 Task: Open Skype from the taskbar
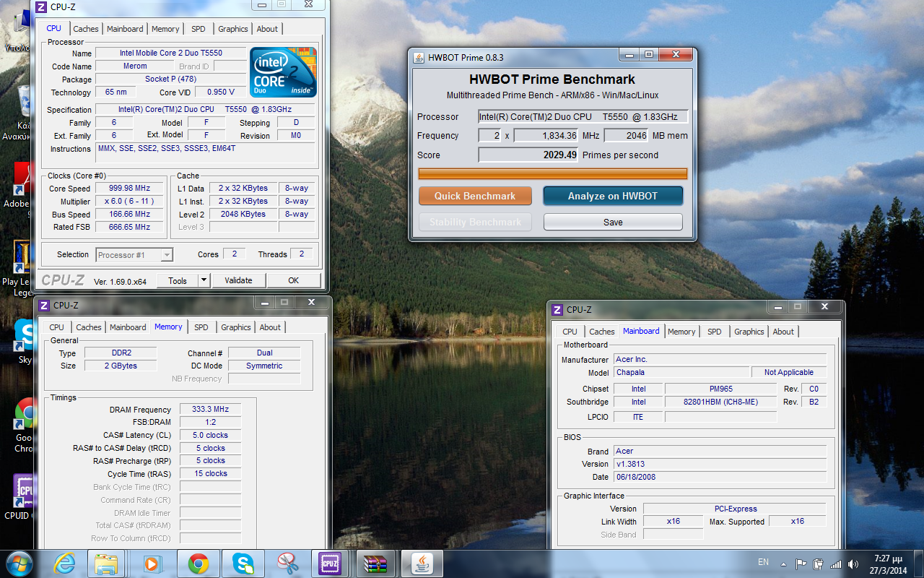[243, 563]
